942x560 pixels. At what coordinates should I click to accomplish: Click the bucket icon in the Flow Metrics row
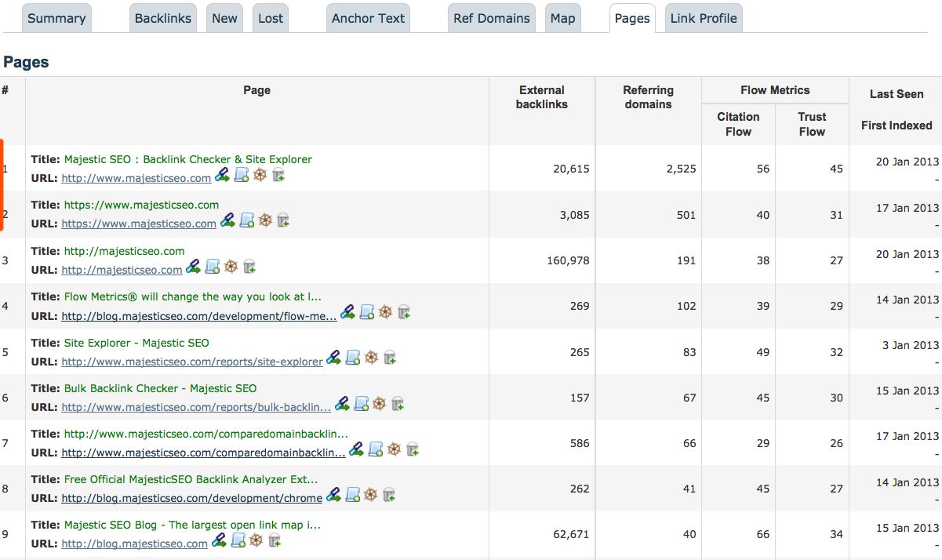[404, 311]
